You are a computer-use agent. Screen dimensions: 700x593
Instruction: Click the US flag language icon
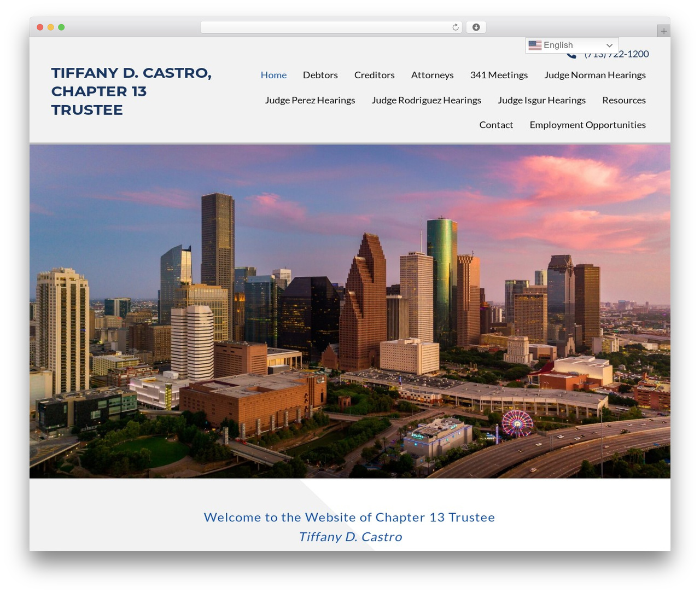(x=535, y=45)
